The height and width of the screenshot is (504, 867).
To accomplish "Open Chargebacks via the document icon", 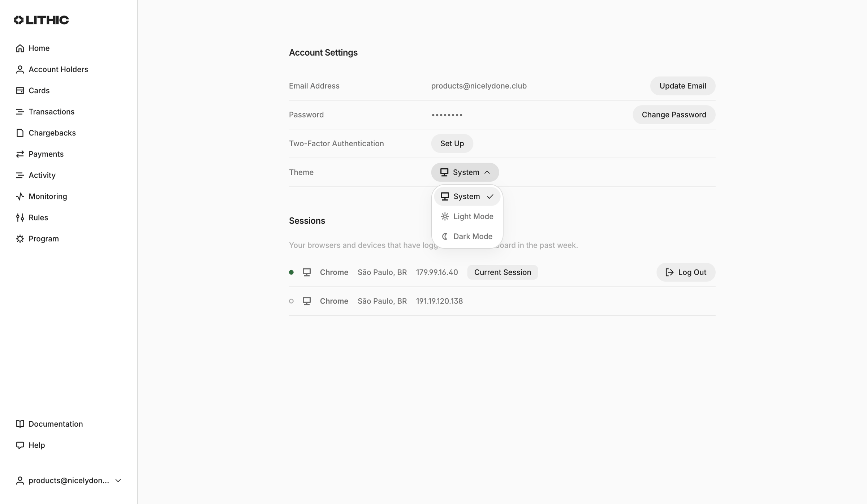I will [x=20, y=133].
